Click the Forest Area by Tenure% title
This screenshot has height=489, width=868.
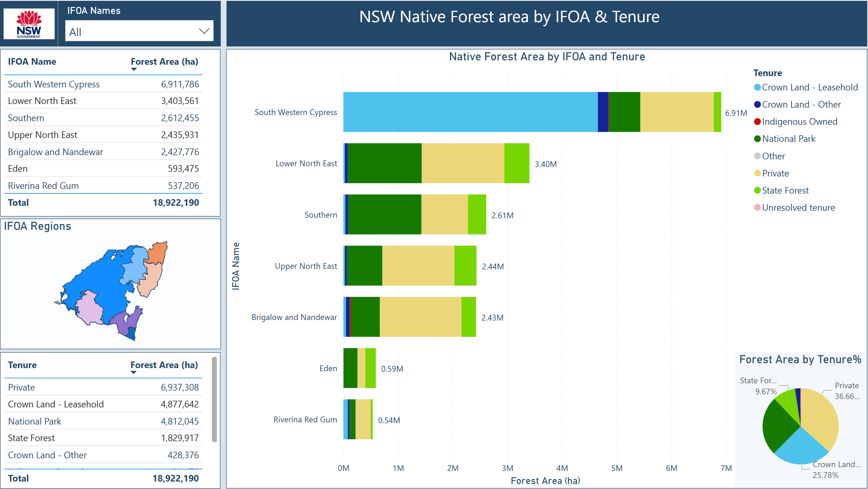(x=800, y=360)
